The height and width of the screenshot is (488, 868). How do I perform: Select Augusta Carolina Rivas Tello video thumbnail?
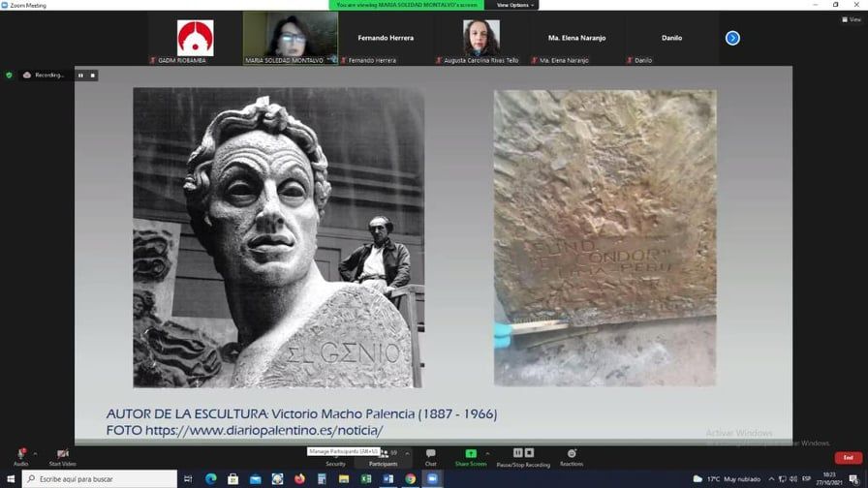pos(480,39)
